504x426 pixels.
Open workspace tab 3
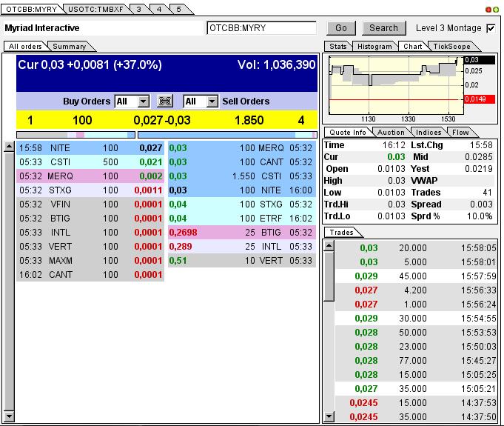coord(138,9)
